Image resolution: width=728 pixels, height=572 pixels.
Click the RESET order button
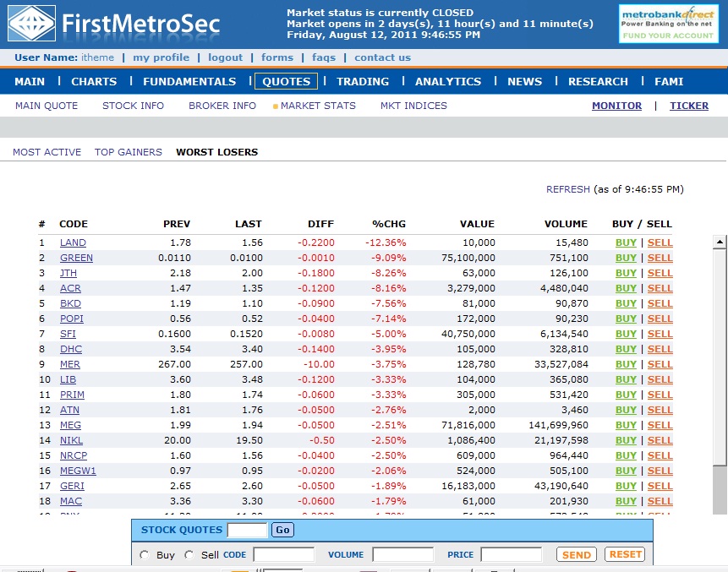[x=626, y=554]
